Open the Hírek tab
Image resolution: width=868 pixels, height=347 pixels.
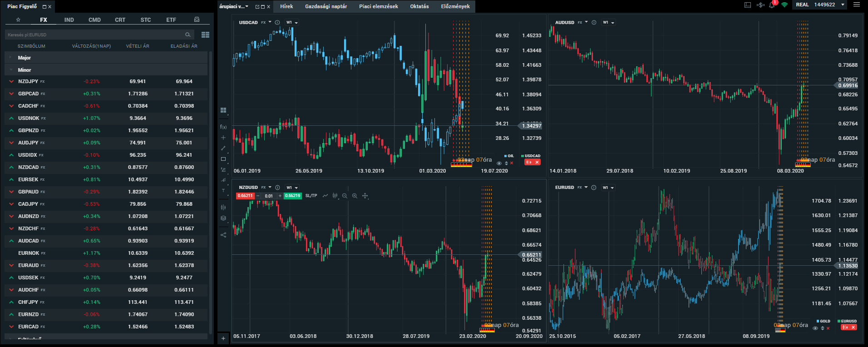pos(286,6)
